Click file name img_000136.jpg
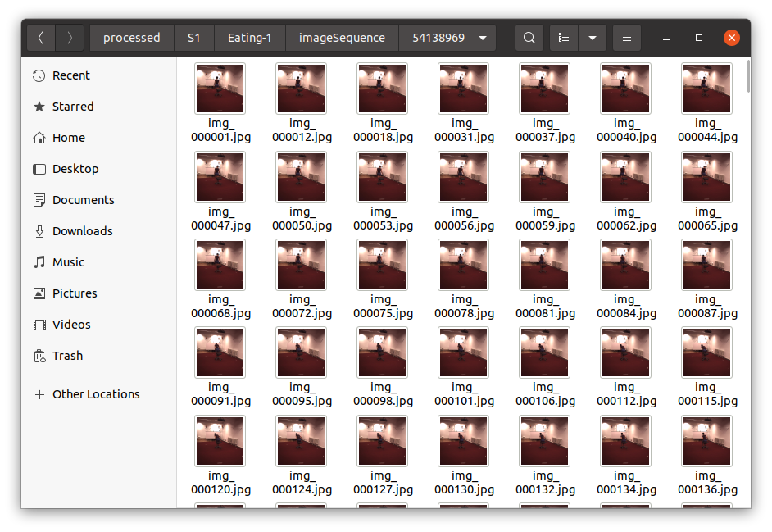 [707, 482]
